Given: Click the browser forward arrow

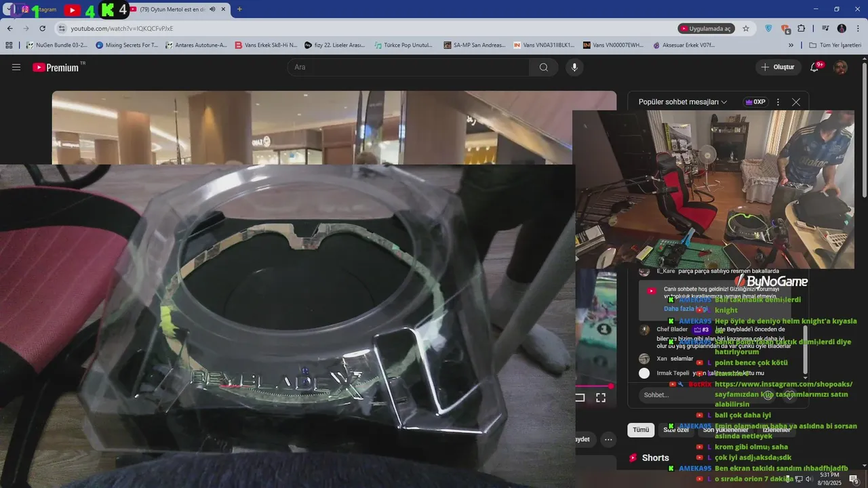Looking at the screenshot, I should pos(26,28).
